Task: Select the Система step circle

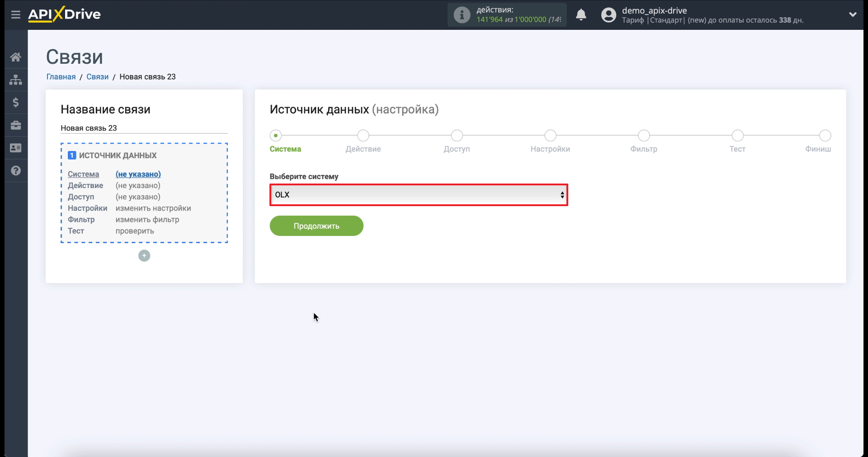Action: click(x=276, y=136)
